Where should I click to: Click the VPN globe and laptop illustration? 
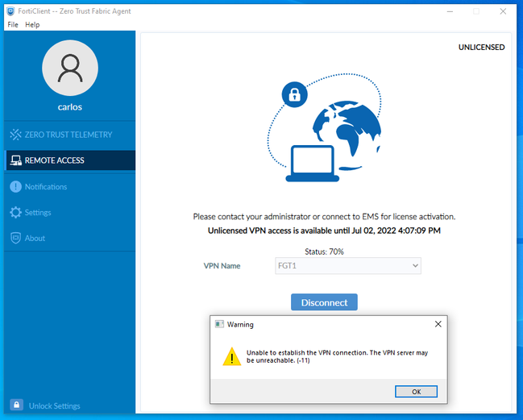(x=324, y=127)
